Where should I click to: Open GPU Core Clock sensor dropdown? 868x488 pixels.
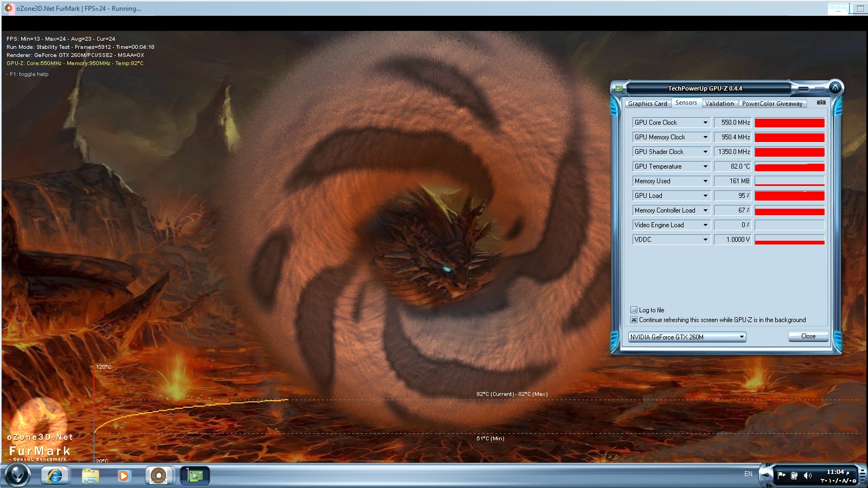(x=705, y=123)
